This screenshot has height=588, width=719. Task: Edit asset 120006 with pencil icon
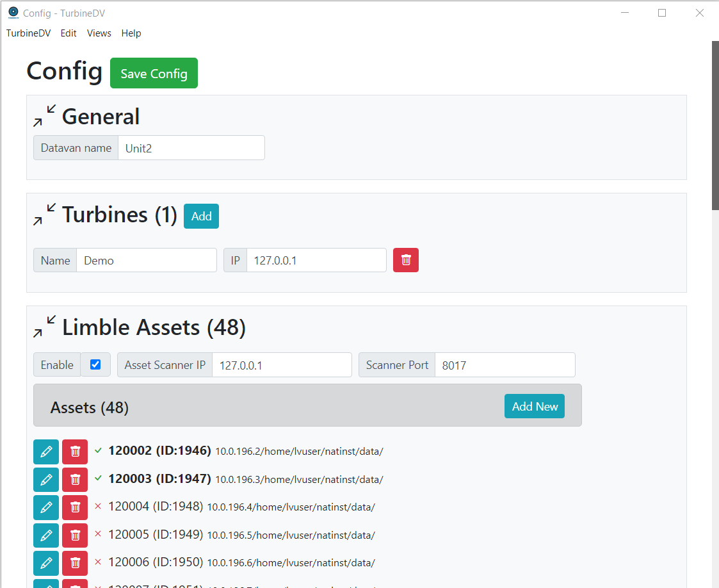point(46,563)
